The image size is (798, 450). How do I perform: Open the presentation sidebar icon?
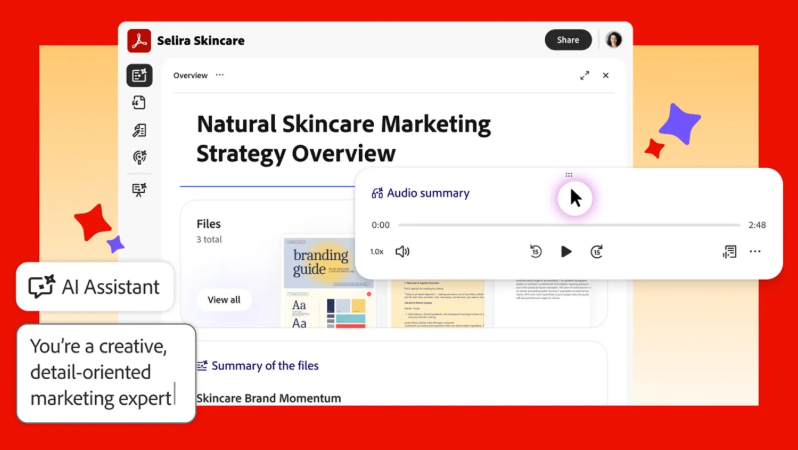tap(139, 190)
